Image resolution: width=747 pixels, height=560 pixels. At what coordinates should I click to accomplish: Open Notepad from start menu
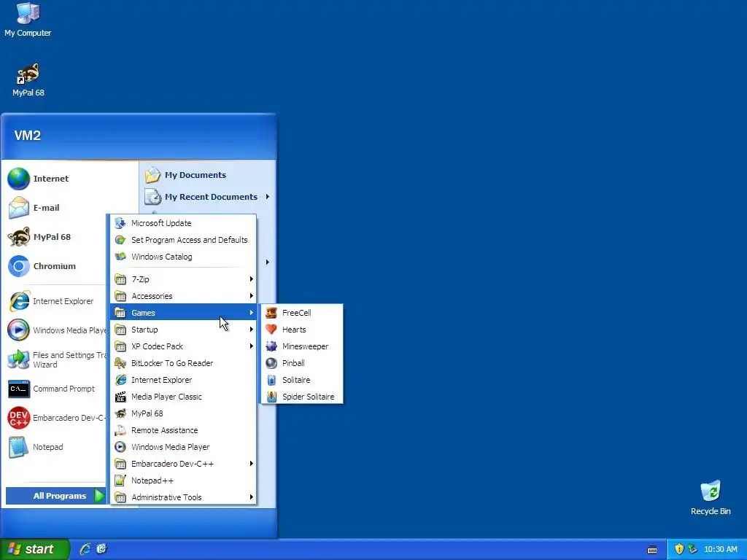tap(55, 447)
